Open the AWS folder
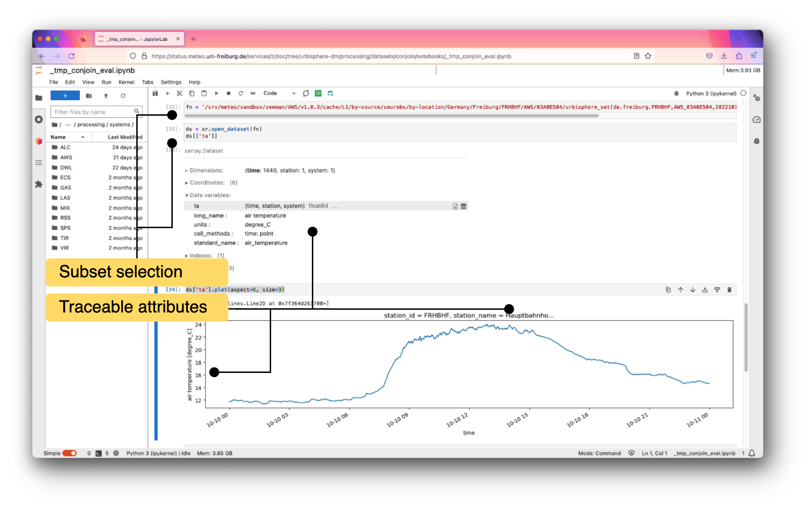 click(x=66, y=157)
